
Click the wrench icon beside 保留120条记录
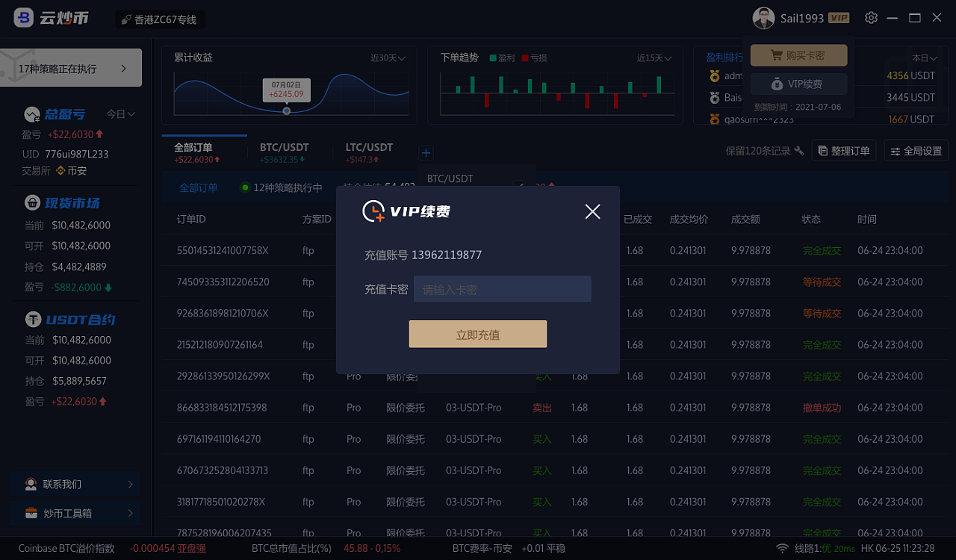pyautogui.click(x=799, y=151)
